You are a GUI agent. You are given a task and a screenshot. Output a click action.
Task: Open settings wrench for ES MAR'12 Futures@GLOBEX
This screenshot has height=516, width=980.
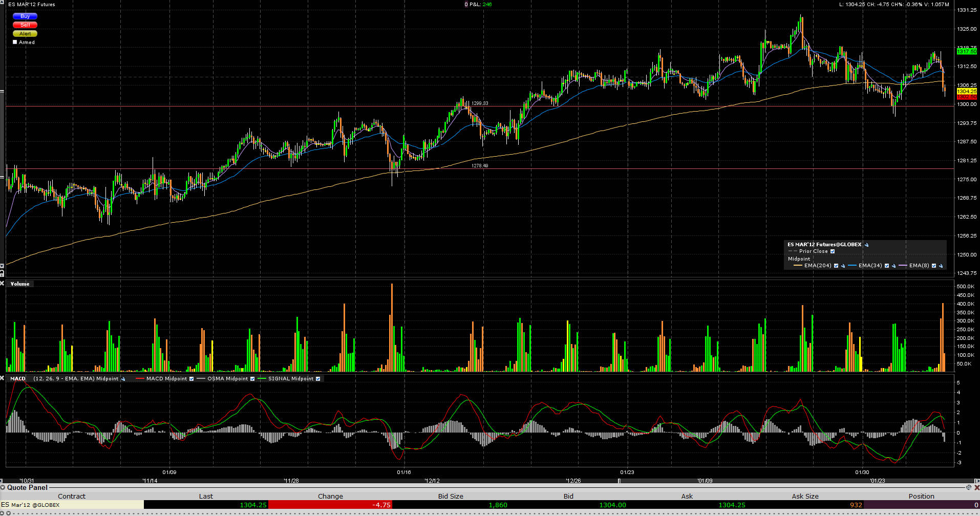click(867, 245)
